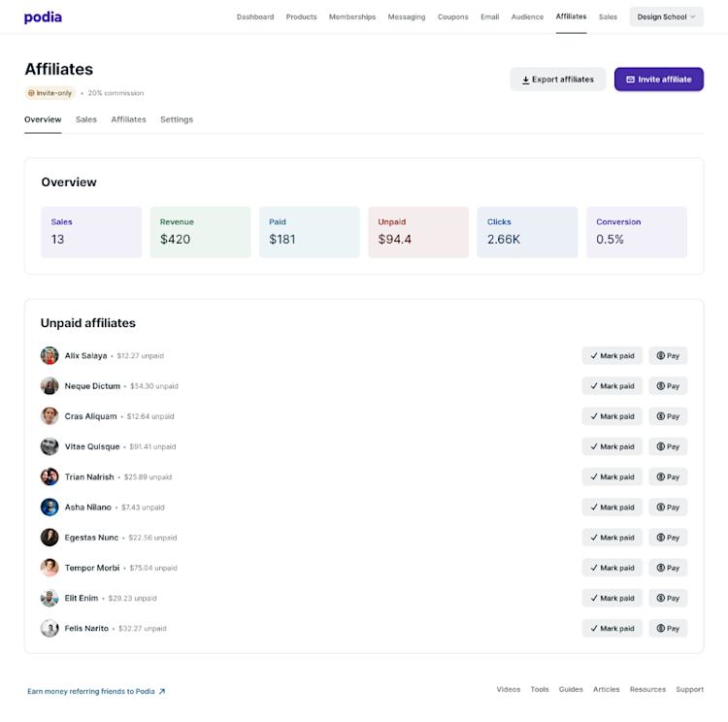Mark Egestas Nunc as paid
Image resolution: width=728 pixels, height=722 pixels.
[x=612, y=538]
